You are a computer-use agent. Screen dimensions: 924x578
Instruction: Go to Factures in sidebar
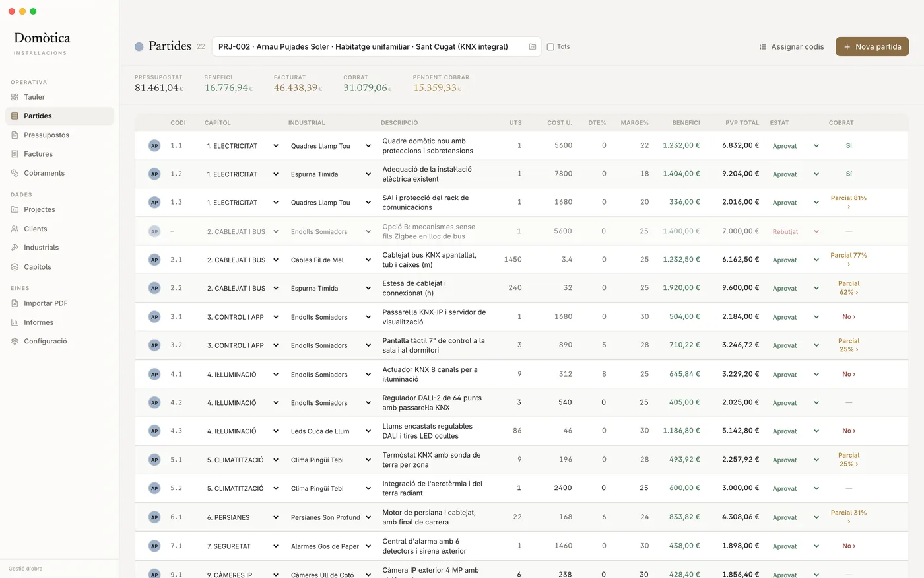click(x=59, y=154)
